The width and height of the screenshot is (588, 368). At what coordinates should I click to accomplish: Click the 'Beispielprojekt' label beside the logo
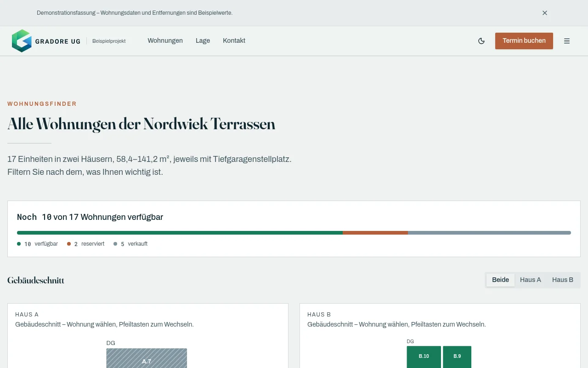[x=109, y=41]
